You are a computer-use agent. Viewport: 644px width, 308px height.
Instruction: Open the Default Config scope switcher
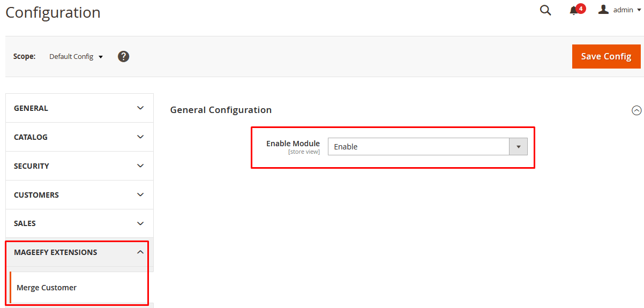[x=76, y=56]
